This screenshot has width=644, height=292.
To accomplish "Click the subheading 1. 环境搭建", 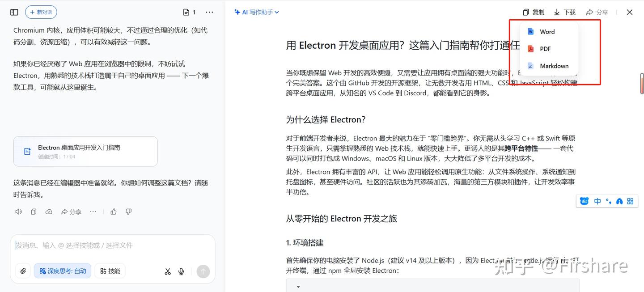I will (x=305, y=243).
